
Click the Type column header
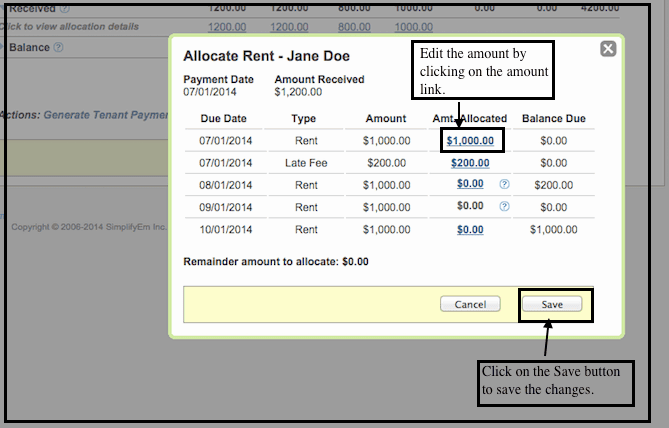tap(303, 119)
